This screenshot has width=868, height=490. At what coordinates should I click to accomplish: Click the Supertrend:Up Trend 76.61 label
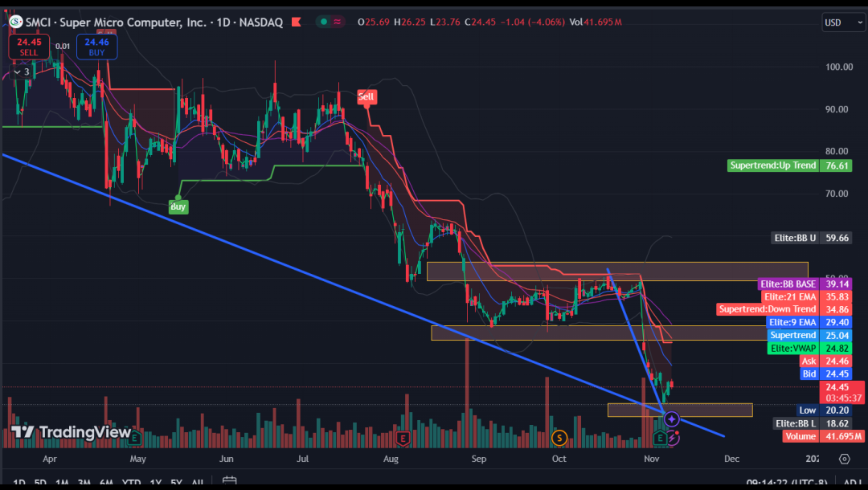[789, 165]
